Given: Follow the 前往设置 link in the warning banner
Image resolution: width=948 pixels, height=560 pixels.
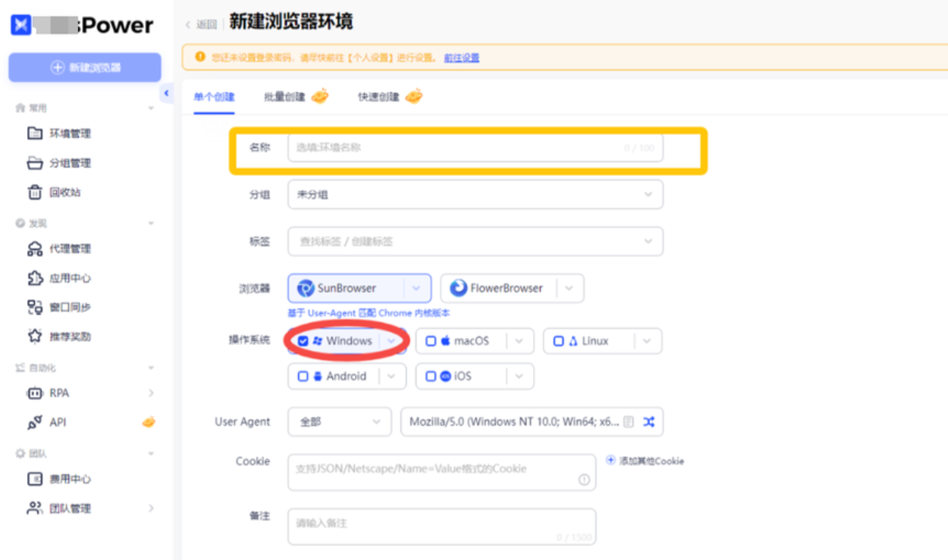Looking at the screenshot, I should (x=461, y=58).
